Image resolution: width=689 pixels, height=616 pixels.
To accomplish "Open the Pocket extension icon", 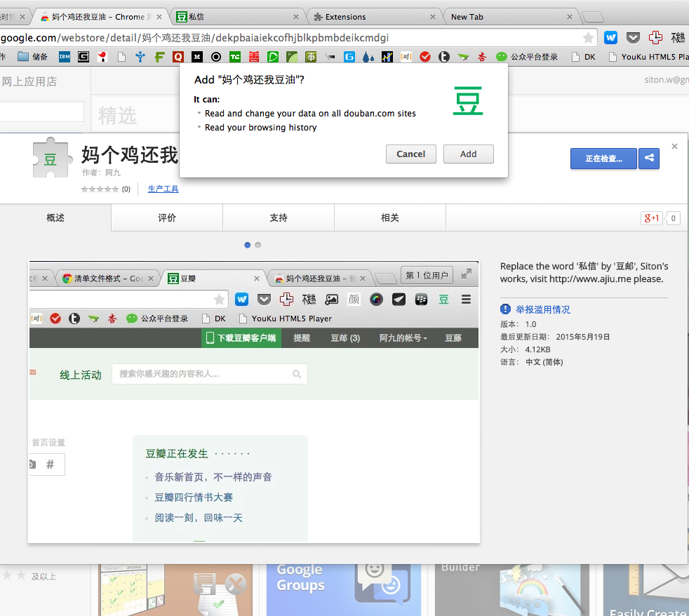I will pyautogui.click(x=633, y=38).
